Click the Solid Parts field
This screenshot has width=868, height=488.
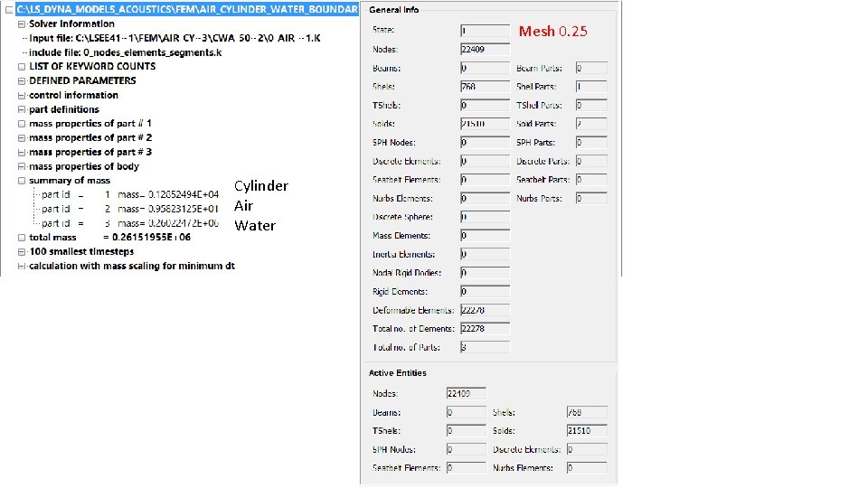coord(591,124)
